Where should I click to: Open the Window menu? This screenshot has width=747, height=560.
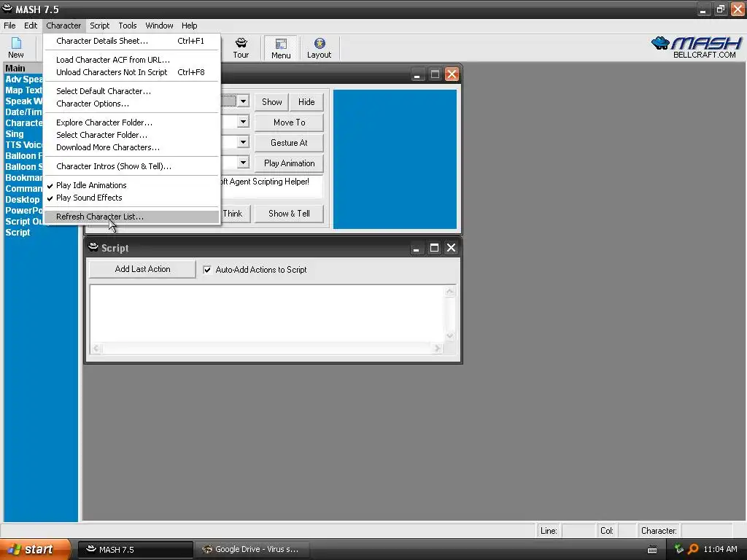(159, 26)
